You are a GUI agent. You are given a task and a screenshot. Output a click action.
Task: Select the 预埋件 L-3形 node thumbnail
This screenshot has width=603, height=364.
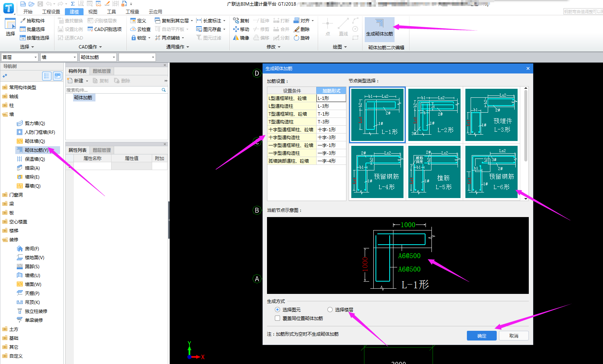(x=491, y=115)
